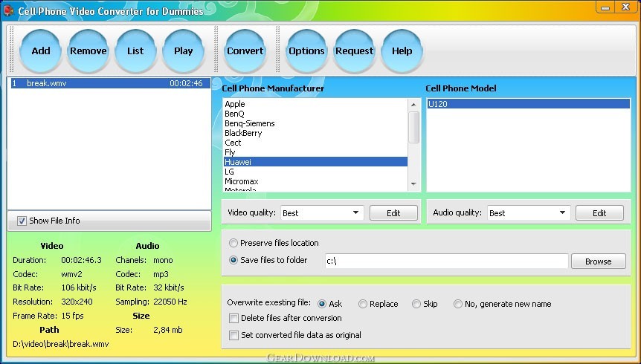Select No, generate new name option

[x=458, y=304]
